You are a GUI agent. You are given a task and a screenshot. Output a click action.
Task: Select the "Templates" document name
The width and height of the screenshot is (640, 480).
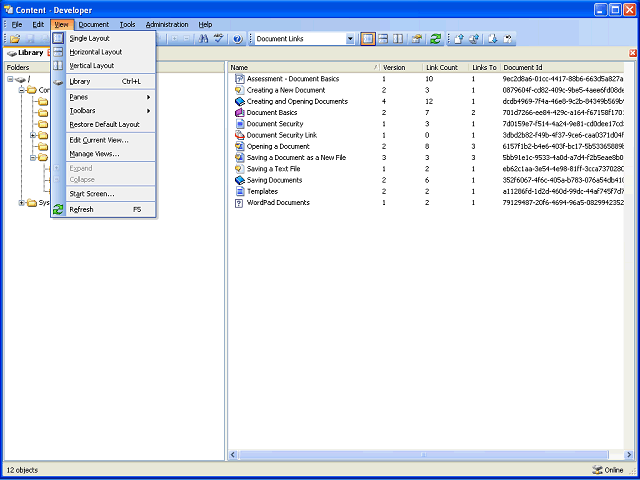262,191
